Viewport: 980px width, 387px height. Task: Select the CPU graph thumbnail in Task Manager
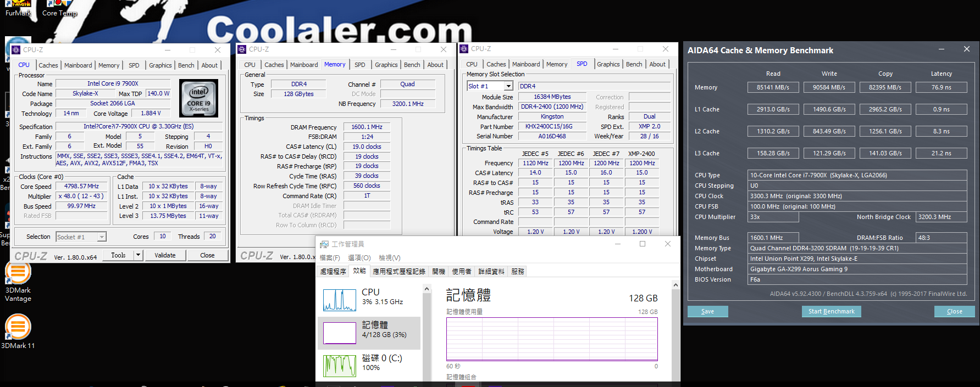point(340,300)
